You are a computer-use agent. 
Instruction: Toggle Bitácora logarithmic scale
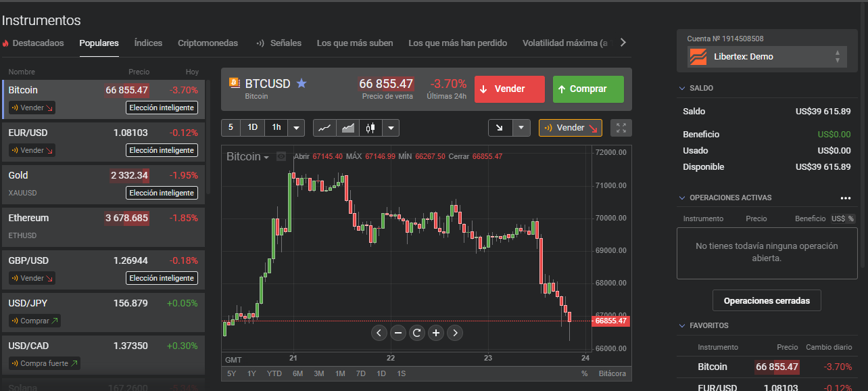[x=612, y=373]
